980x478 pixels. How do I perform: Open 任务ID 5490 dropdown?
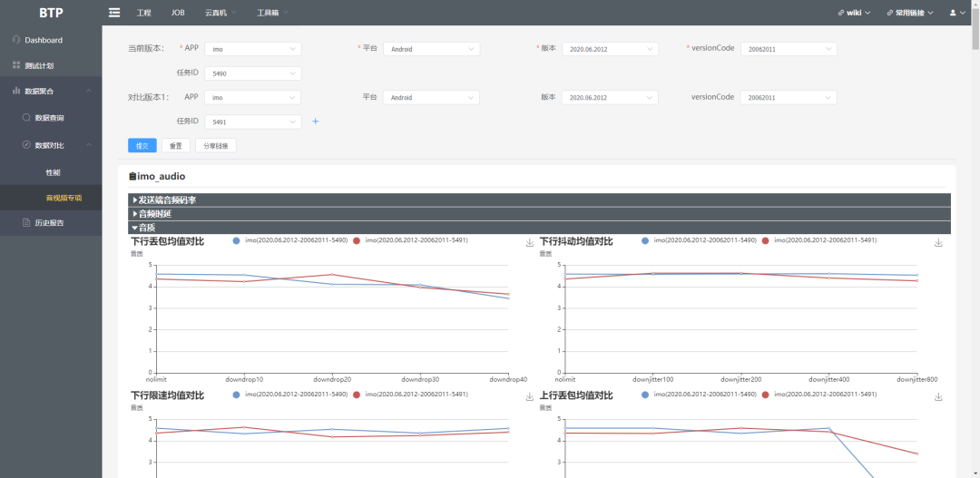pyautogui.click(x=253, y=73)
